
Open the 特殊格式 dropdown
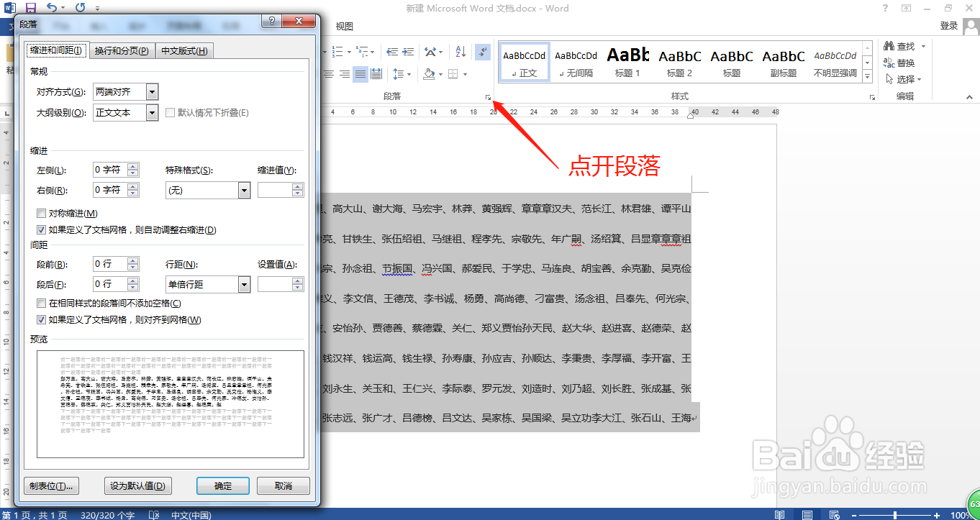pos(242,190)
